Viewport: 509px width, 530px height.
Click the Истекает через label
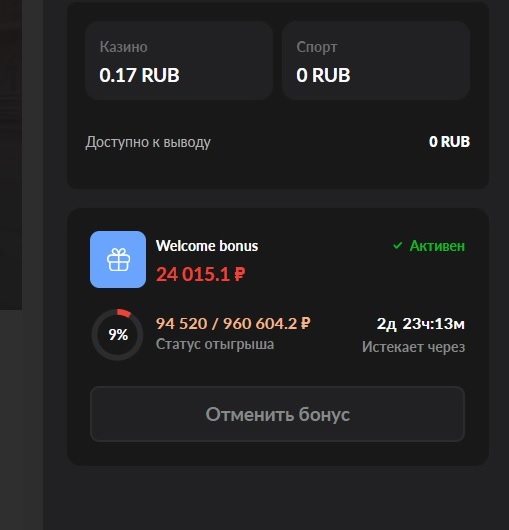click(x=414, y=347)
